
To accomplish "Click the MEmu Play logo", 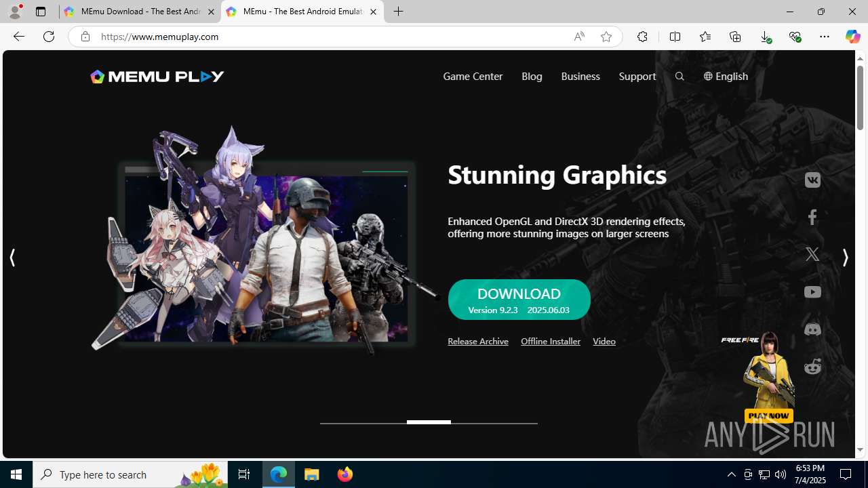I will 157,77.
